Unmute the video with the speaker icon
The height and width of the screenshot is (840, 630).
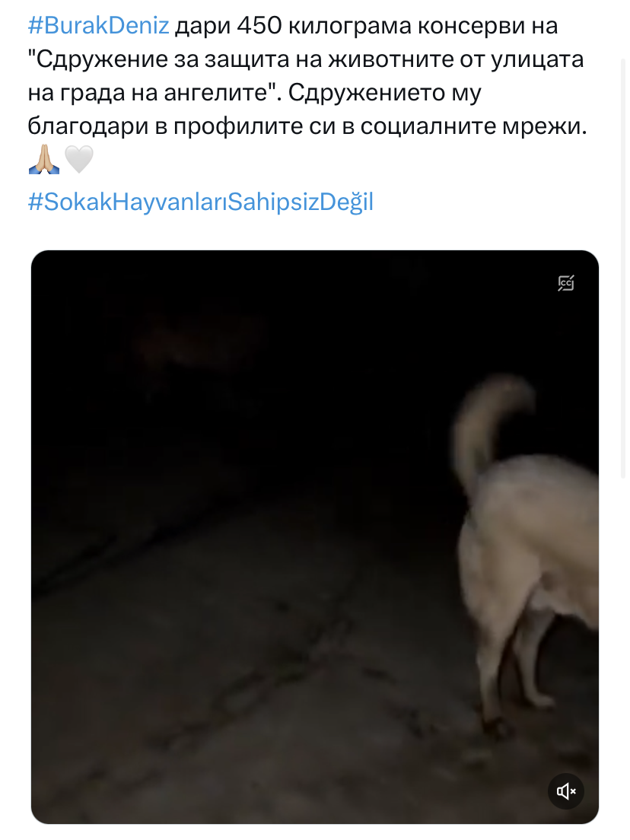pos(566,791)
